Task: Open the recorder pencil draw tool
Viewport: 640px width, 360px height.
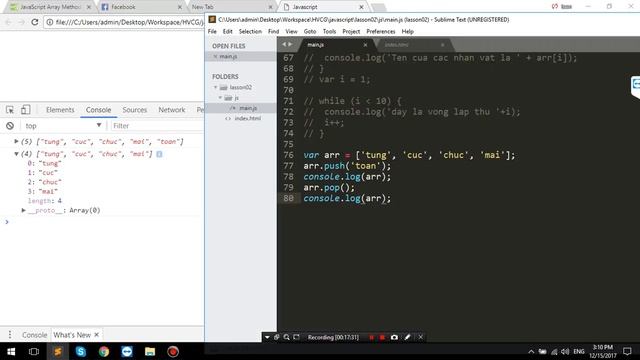Action: [407, 337]
